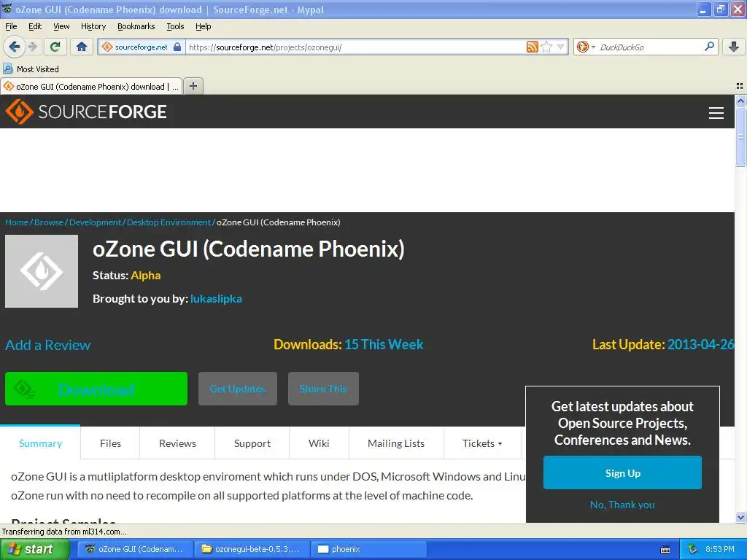Open the tab groups grid icon
747x560 pixels.
tap(740, 86)
